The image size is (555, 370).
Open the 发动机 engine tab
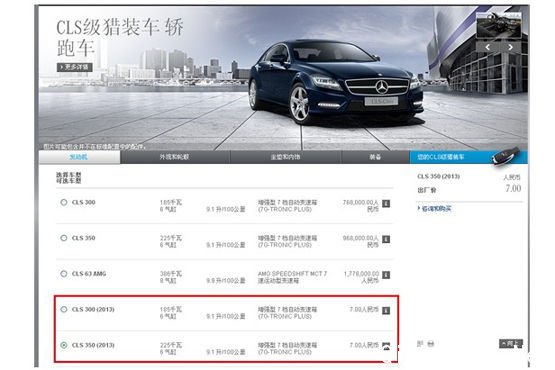(79, 157)
